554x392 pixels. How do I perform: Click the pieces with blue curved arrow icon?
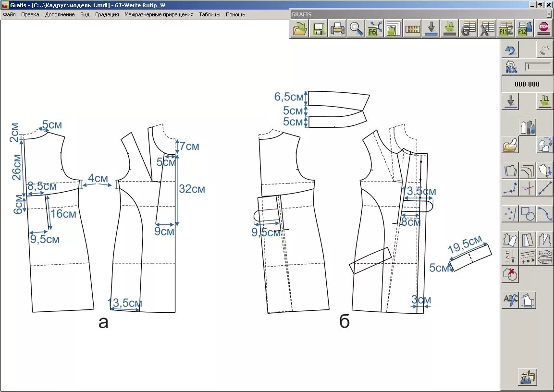coord(544,145)
